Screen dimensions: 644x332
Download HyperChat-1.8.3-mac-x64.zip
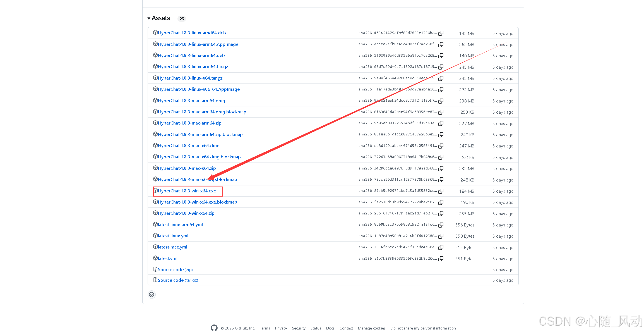pyautogui.click(x=187, y=168)
